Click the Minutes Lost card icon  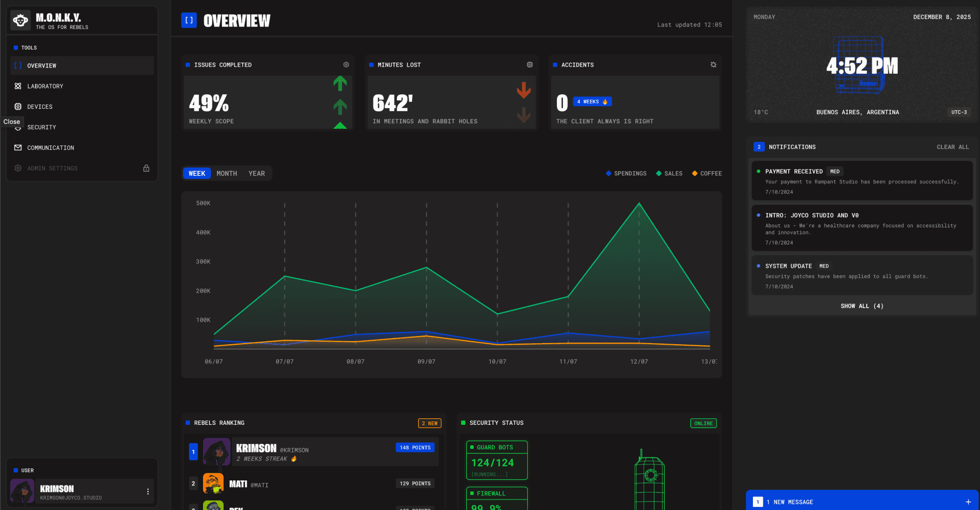point(530,65)
